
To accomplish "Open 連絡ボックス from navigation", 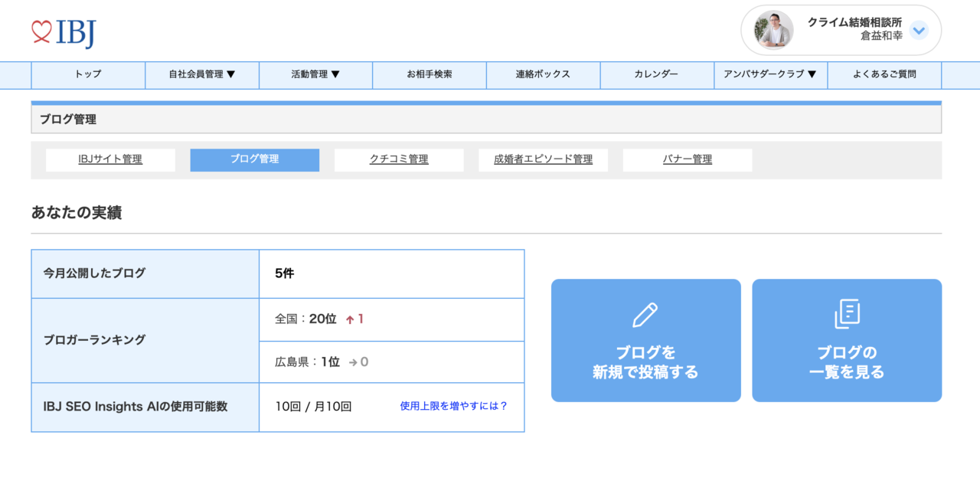I will [x=543, y=74].
